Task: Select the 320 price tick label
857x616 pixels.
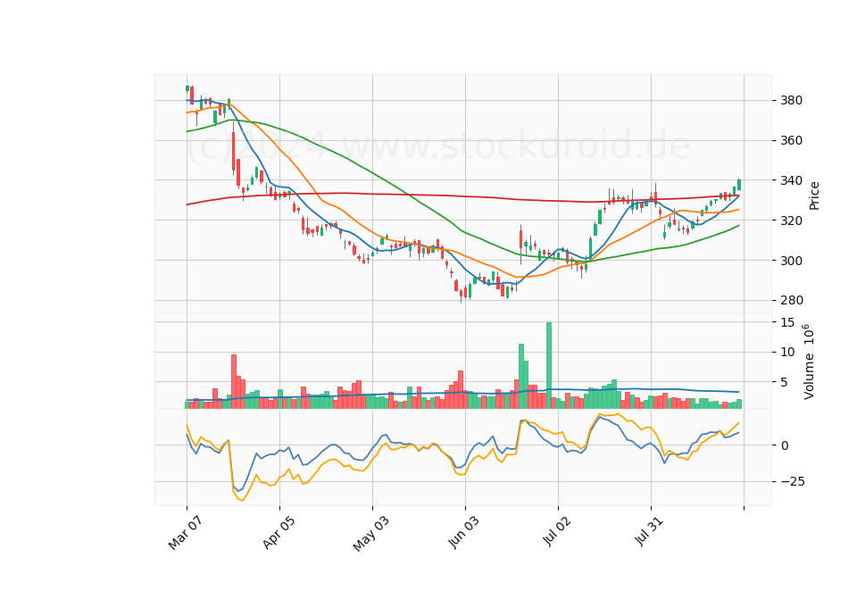Action: coord(792,221)
